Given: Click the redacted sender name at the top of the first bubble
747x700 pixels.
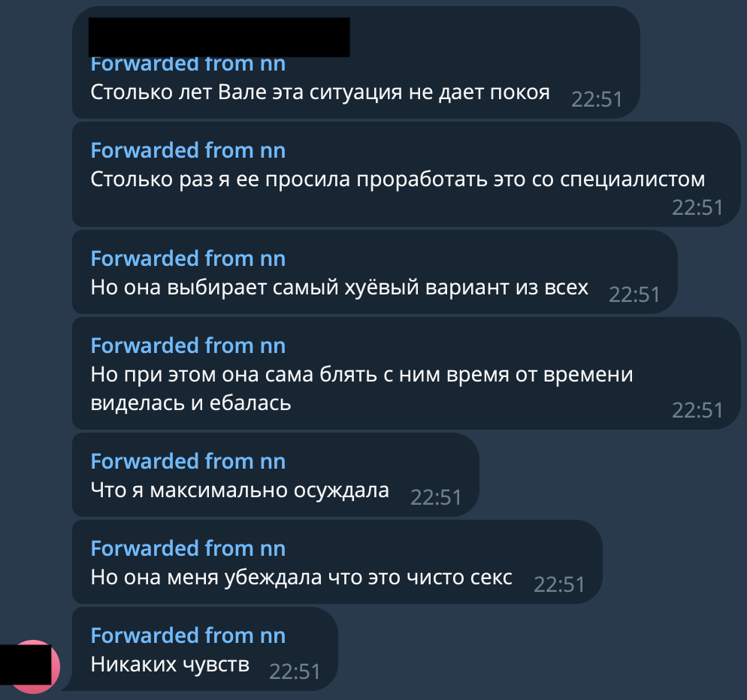Looking at the screenshot, I should (219, 37).
